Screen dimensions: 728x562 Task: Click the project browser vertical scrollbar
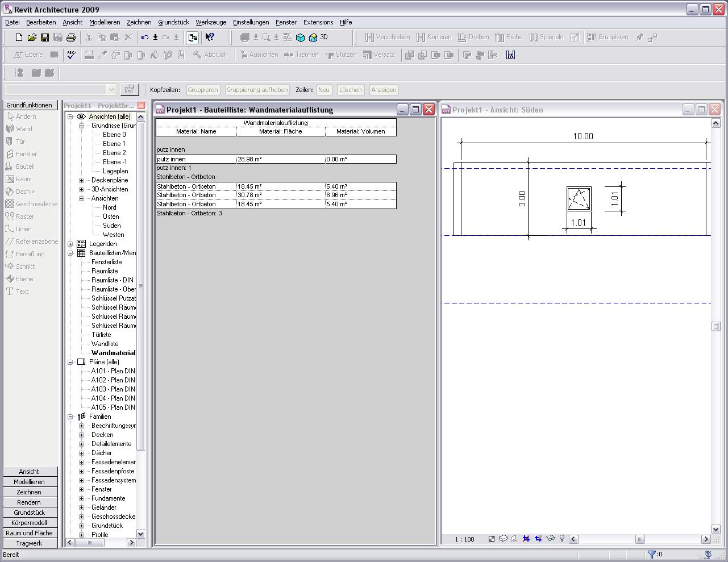click(141, 286)
